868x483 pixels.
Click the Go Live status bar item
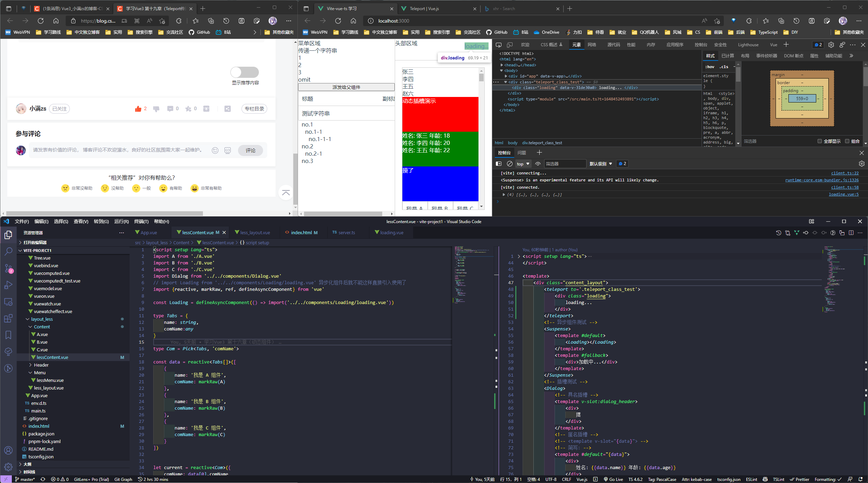pyautogui.click(x=613, y=479)
